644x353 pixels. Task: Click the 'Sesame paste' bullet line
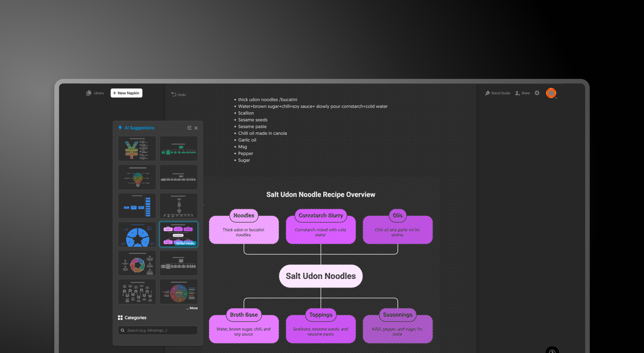pos(252,127)
